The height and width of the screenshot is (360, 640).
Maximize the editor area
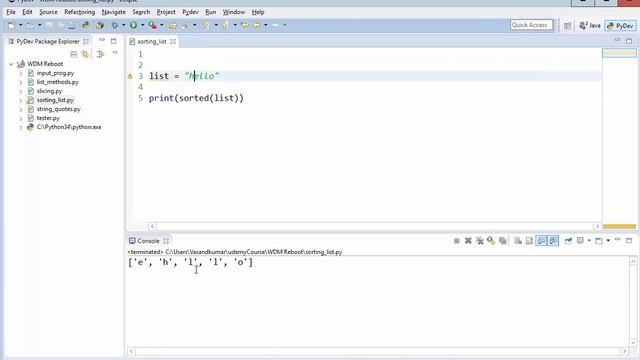click(629, 41)
